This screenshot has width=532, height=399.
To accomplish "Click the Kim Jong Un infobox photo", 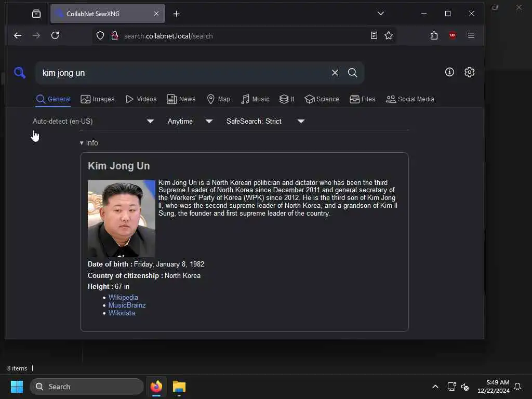I will coord(122,219).
